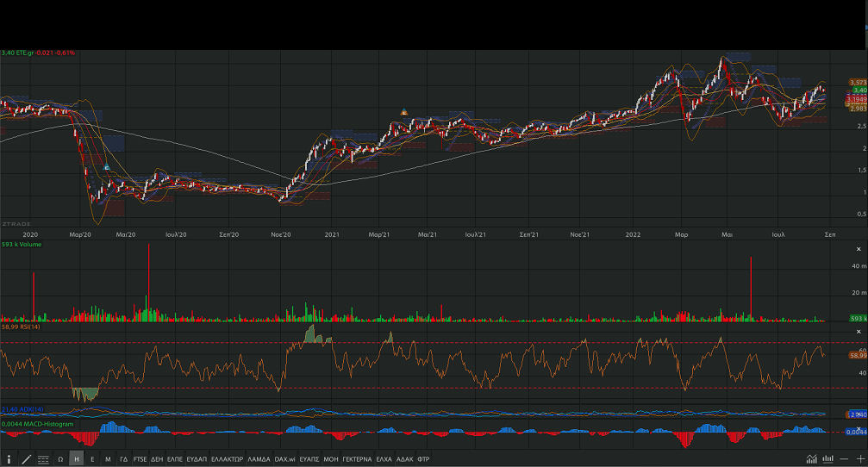This screenshot has height=467, width=868.
Task: Open the indicators chart icon
Action: tap(812, 458)
